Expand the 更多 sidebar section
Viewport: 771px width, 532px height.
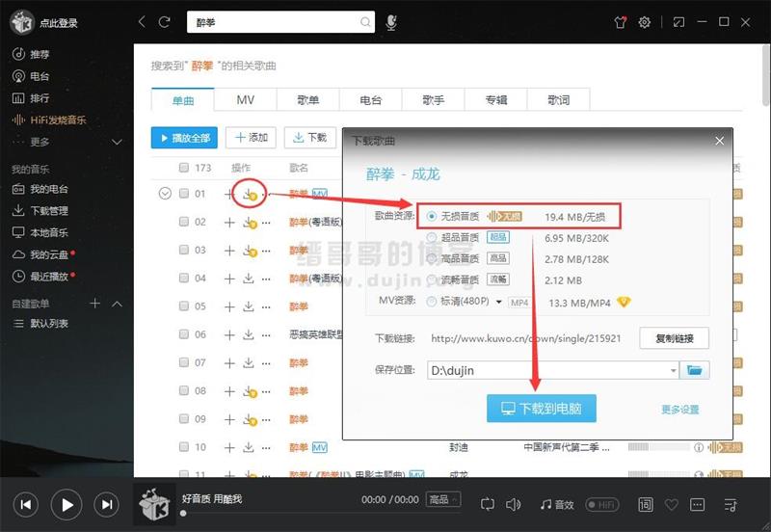coord(117,142)
